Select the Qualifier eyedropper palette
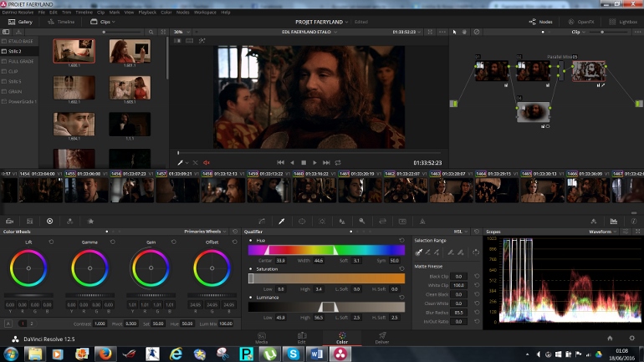Viewport: 644px width, 362px height. pyautogui.click(x=282, y=222)
